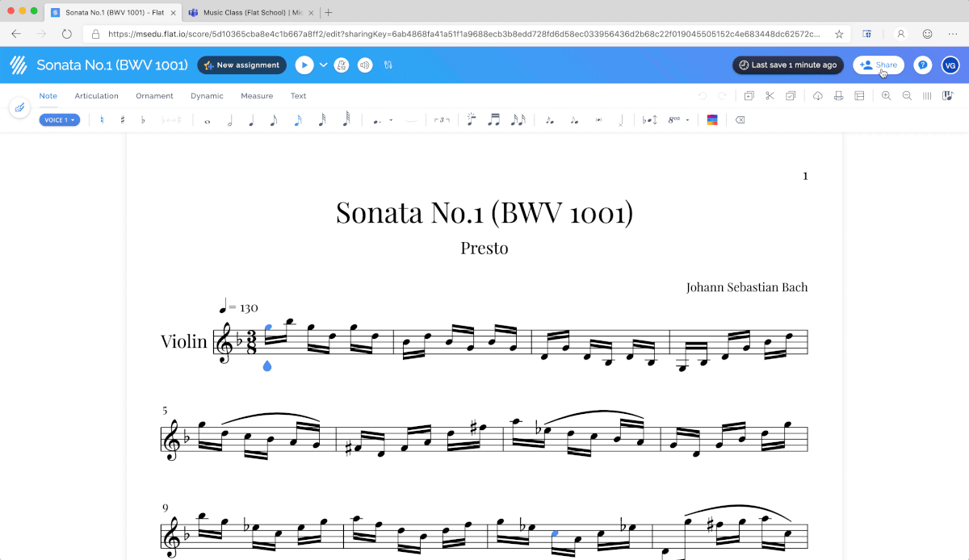
Task: Click the measure bars view icon
Action: [x=927, y=96]
